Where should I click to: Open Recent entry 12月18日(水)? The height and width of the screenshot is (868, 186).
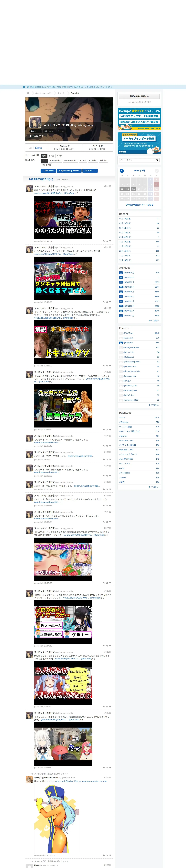(139, 242)
